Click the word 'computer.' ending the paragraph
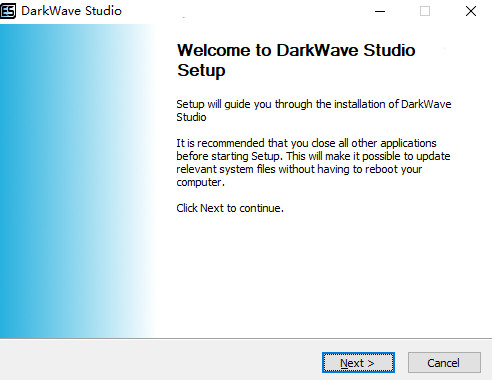The image size is (492, 380). pyautogui.click(x=201, y=182)
